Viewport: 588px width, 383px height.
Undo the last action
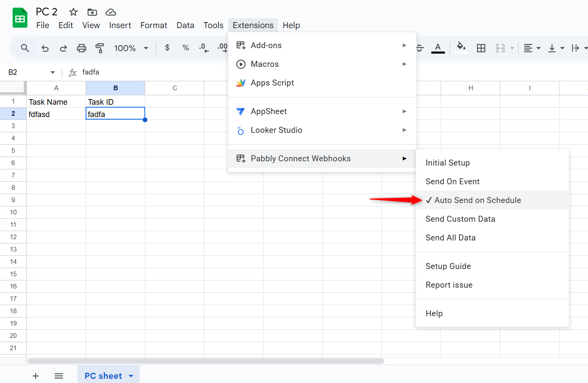click(45, 48)
